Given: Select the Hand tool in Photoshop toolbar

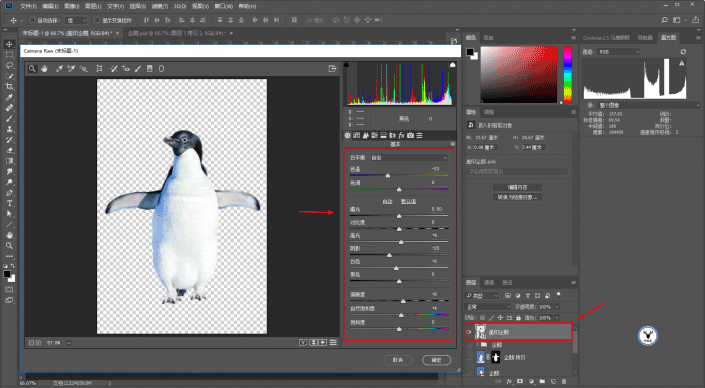Looking at the screenshot, I should [9, 235].
